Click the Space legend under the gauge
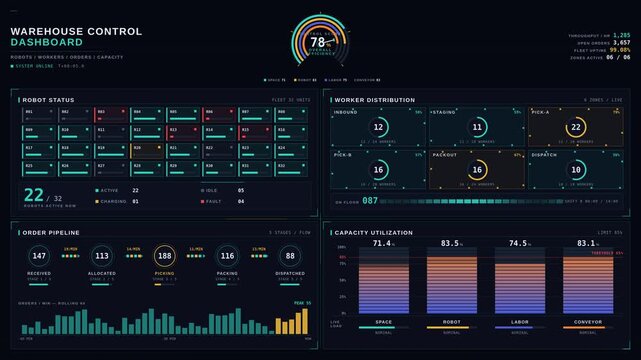 pyautogui.click(x=275, y=80)
